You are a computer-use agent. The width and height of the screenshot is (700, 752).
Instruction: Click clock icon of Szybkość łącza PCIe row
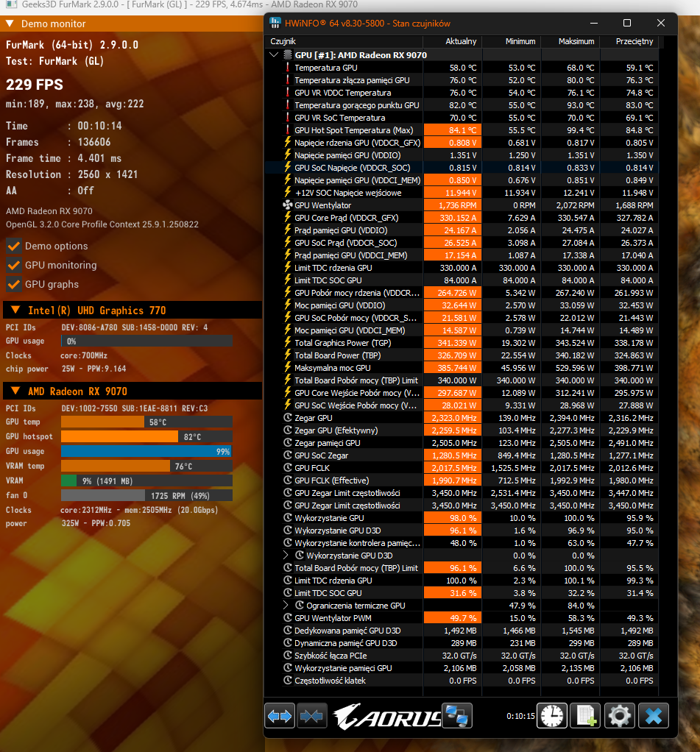point(288,655)
